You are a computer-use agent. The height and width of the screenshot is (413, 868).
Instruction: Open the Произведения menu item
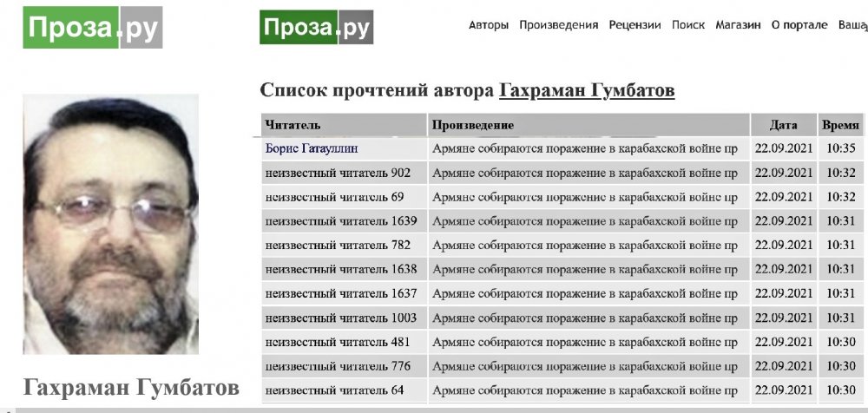coord(558,25)
